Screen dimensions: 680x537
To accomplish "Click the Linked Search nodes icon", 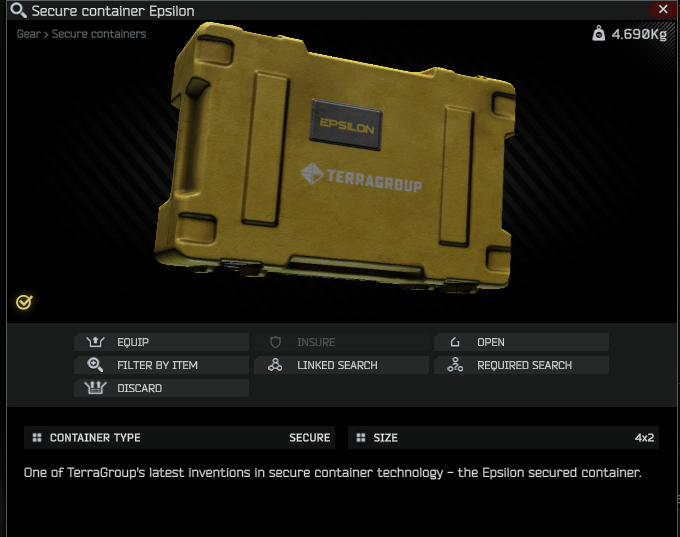I will 275,365.
